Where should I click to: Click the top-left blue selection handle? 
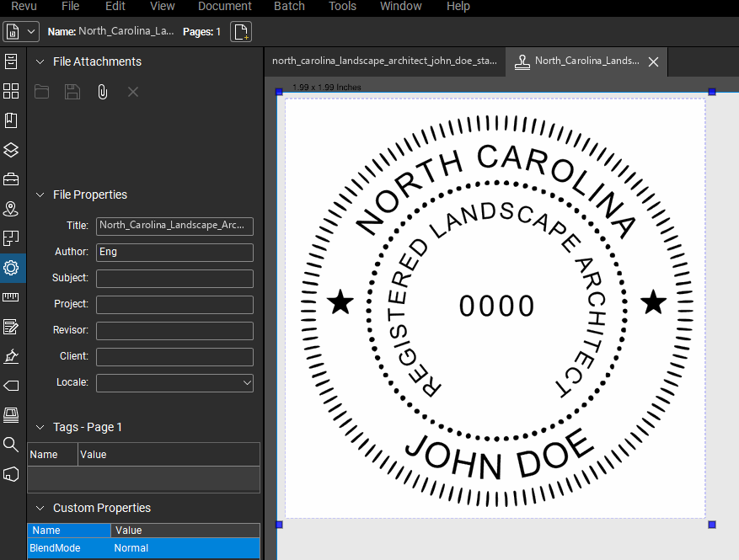click(x=279, y=92)
